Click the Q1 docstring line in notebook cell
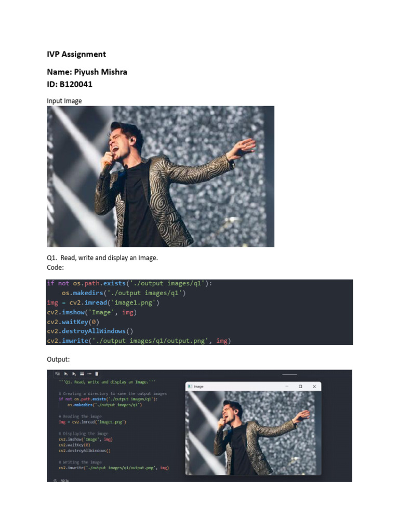399x532 pixels. [107, 382]
